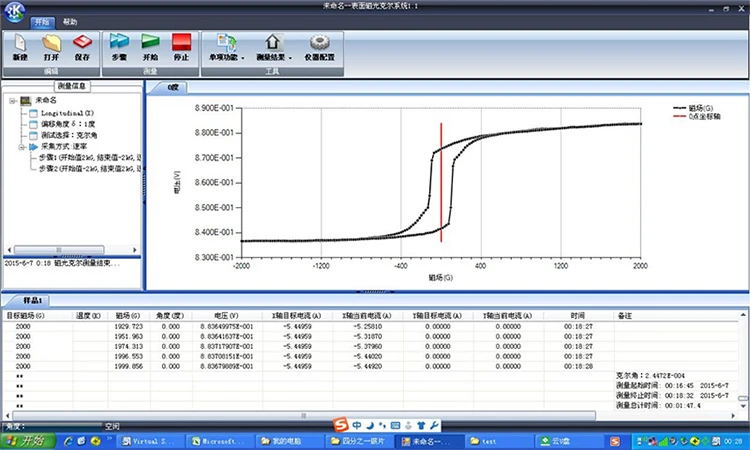Collapse the 采集方式 tree node
The width and height of the screenshot is (750, 450).
pos(22,147)
